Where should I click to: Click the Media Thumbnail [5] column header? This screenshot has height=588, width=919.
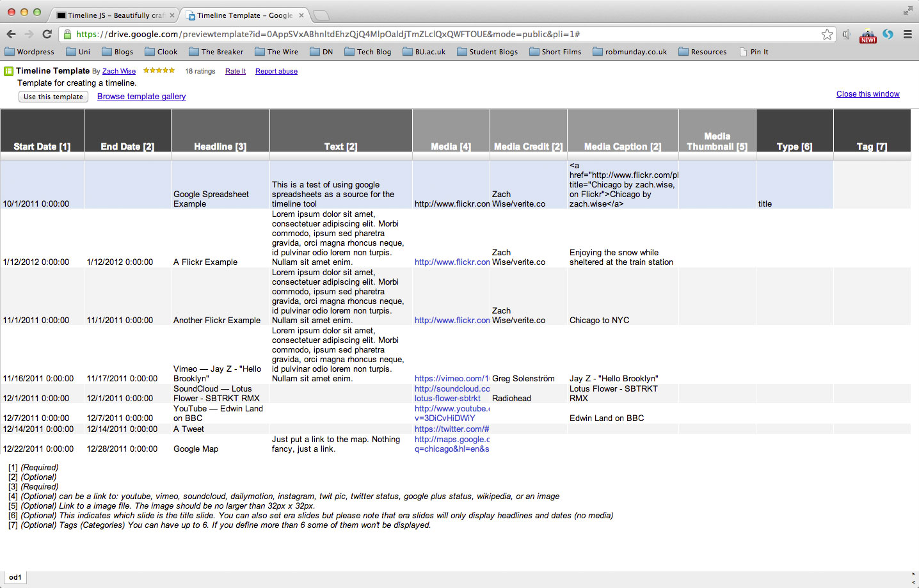[x=717, y=131]
